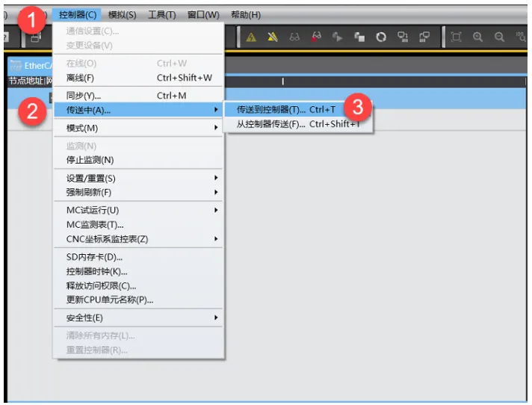Click the zoom out magnifier icon
Screen dimensions: 532x405
click(x=499, y=37)
